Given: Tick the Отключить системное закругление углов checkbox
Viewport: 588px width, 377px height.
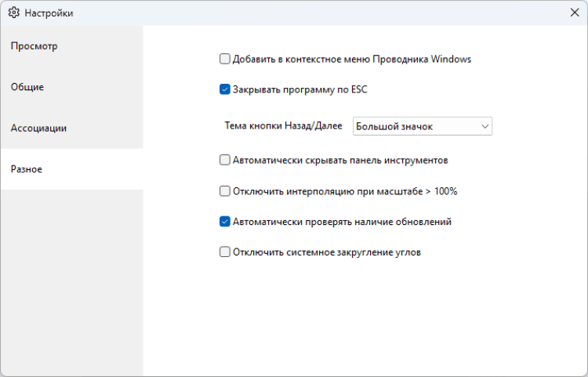Looking at the screenshot, I should (225, 252).
